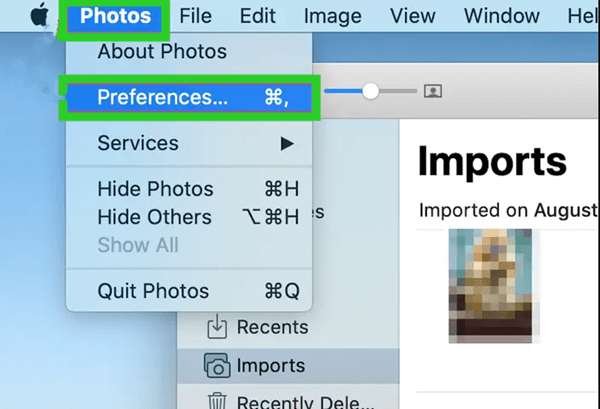
Task: Close the open Photos menu in the menu bar
Action: 115,16
